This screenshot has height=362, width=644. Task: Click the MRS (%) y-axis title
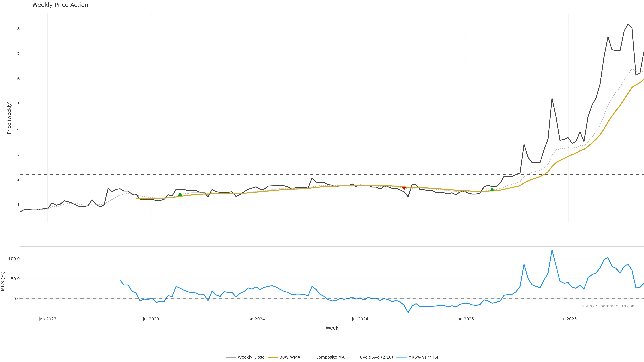click(x=3, y=281)
